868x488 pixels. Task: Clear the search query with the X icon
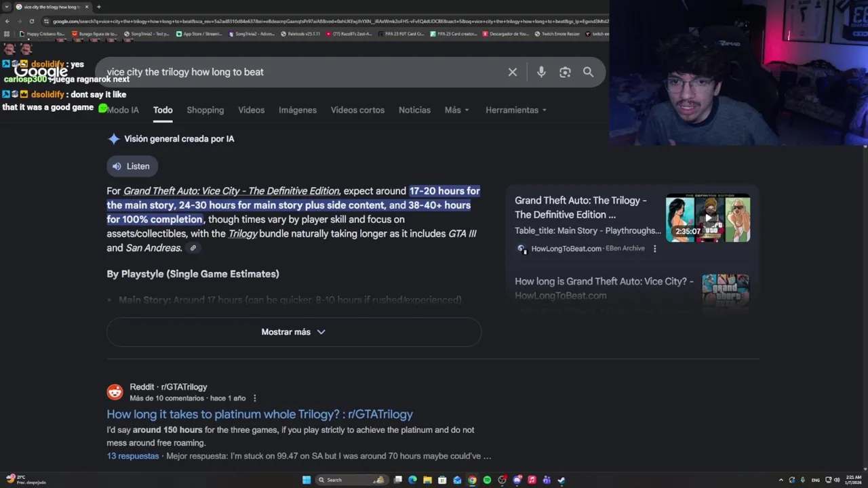(513, 72)
